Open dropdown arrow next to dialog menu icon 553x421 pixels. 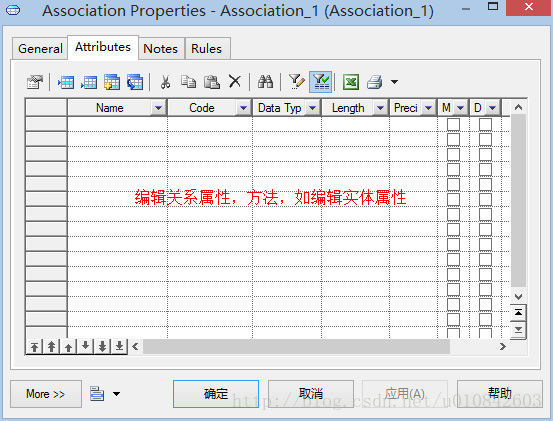(x=116, y=394)
